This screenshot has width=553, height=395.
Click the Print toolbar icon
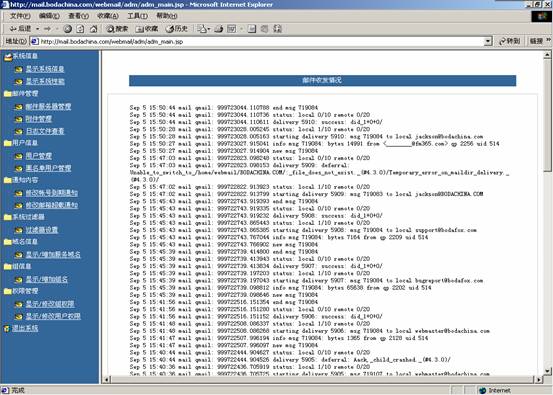point(219,29)
